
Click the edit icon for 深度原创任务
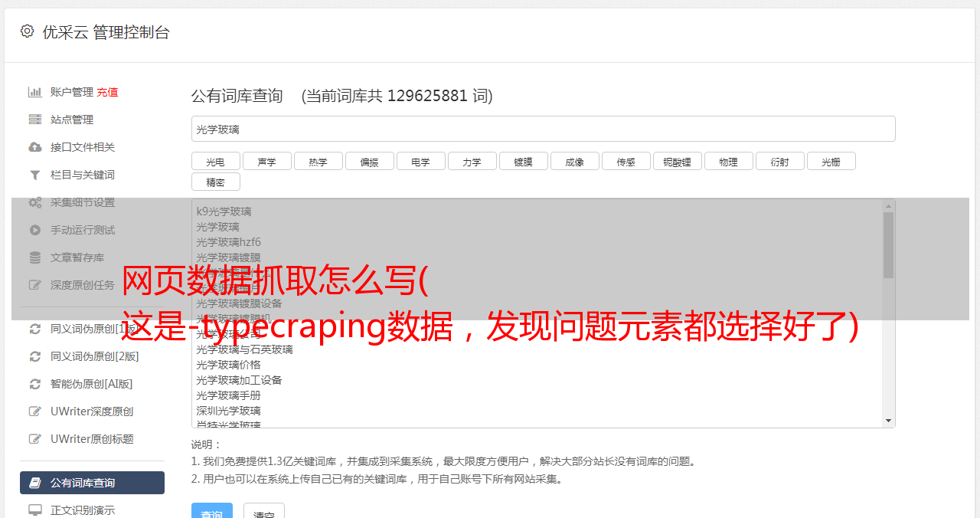pyautogui.click(x=34, y=285)
